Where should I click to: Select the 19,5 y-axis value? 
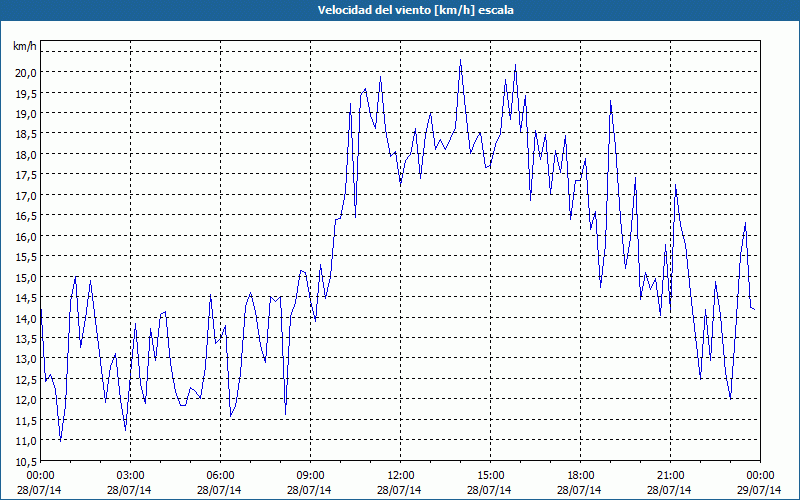point(26,93)
